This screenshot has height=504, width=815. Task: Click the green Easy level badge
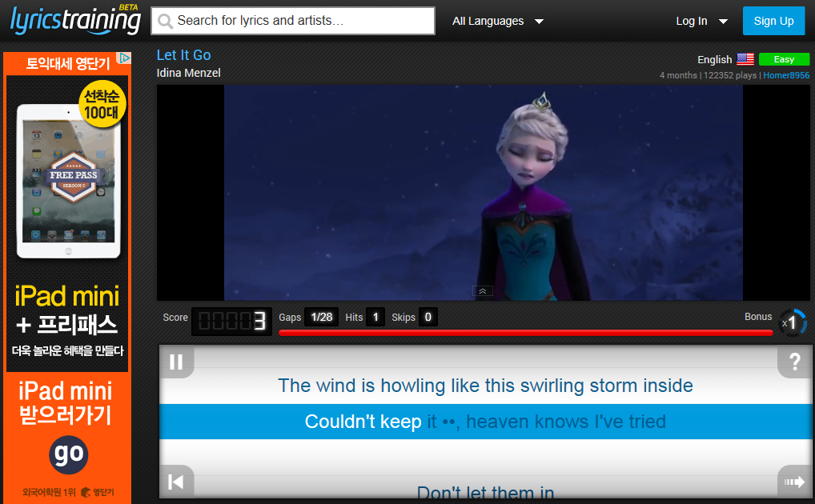tap(784, 59)
